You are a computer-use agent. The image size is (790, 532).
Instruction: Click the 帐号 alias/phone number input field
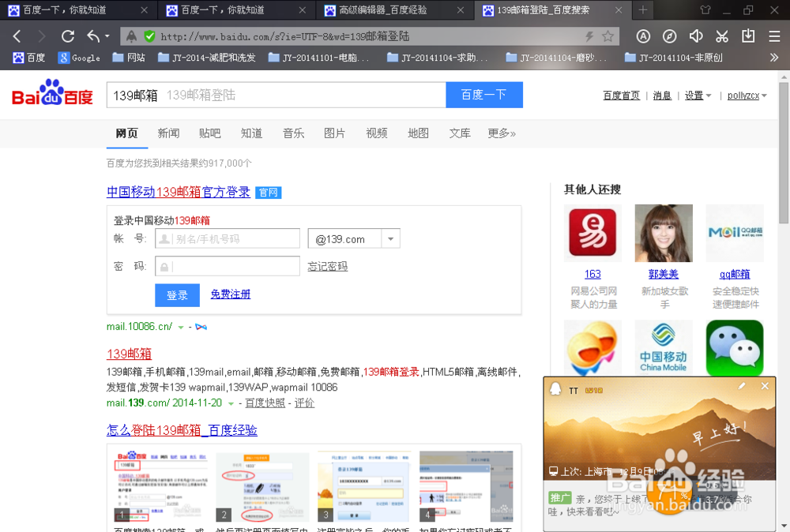click(x=228, y=238)
